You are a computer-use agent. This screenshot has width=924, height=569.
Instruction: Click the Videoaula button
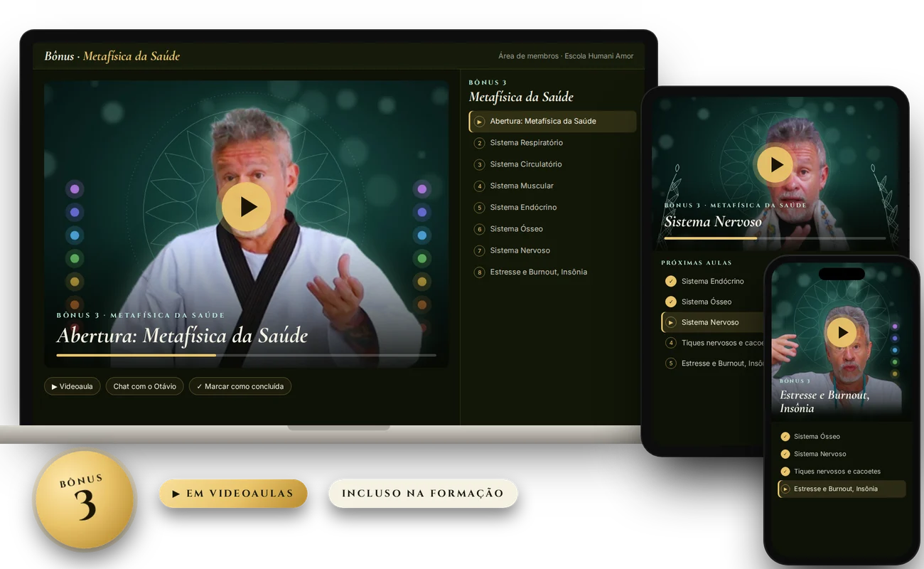(x=72, y=386)
